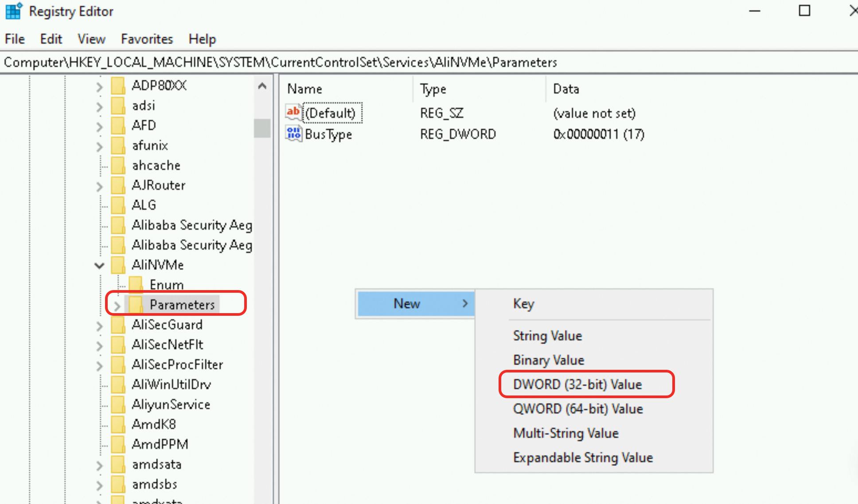Click the adsi folder icon
Image resolution: width=858 pixels, height=504 pixels.
tap(118, 105)
